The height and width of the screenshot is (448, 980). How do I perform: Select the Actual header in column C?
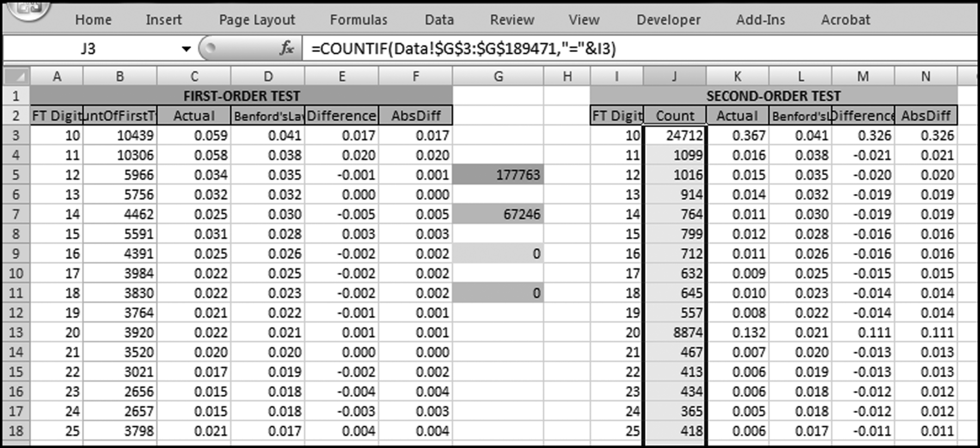194,115
